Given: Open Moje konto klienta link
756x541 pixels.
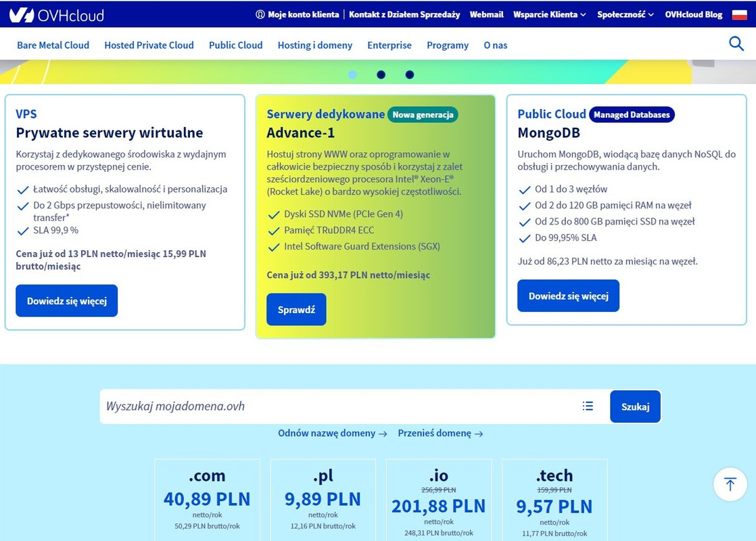Looking at the screenshot, I should click(x=303, y=14).
